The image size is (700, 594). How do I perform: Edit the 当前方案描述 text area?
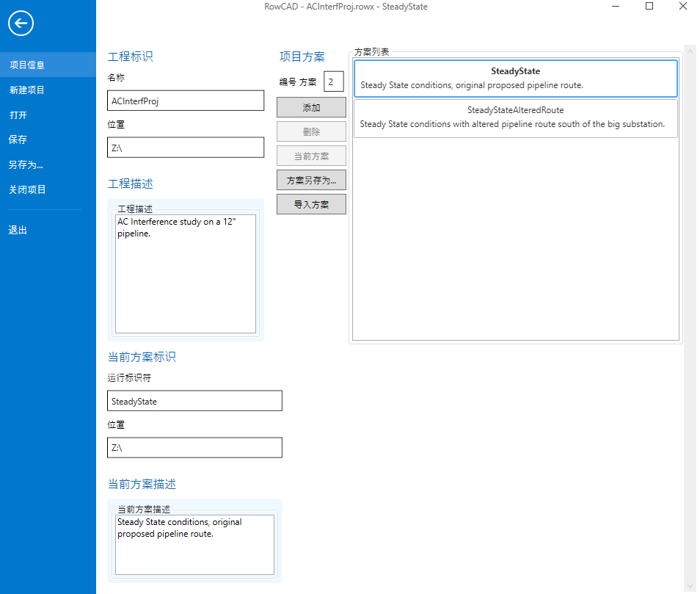click(x=194, y=544)
